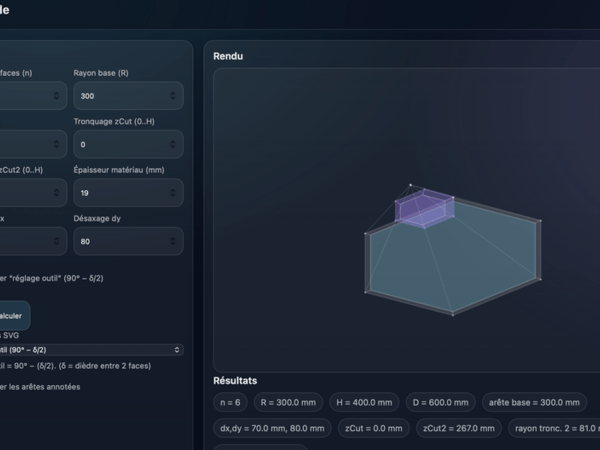This screenshot has width=600, height=450.
Task: Click the Épaisseur matériau stepper arrows
Action: (173, 192)
